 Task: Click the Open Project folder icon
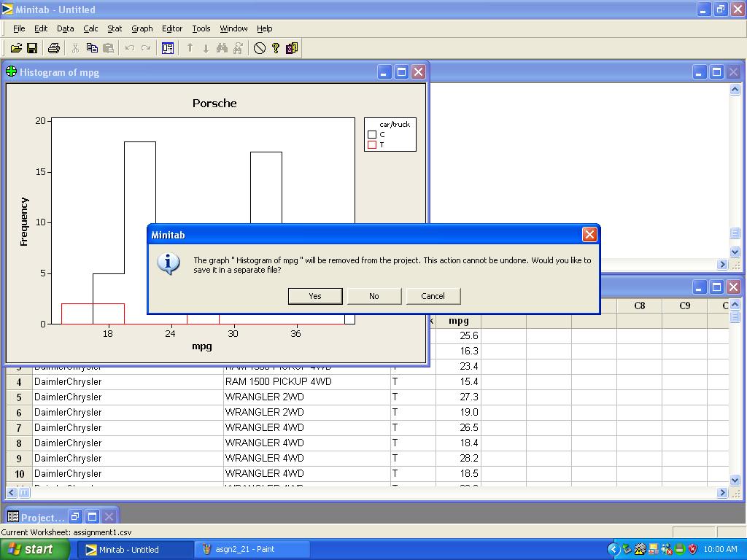pos(16,48)
